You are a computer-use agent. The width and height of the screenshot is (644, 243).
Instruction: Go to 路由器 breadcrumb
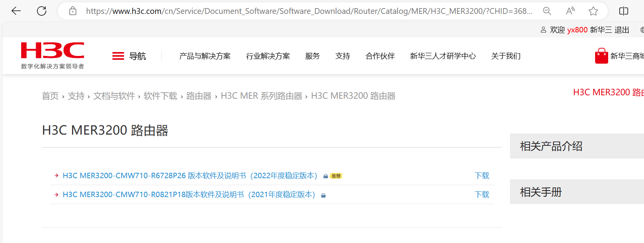point(199,96)
